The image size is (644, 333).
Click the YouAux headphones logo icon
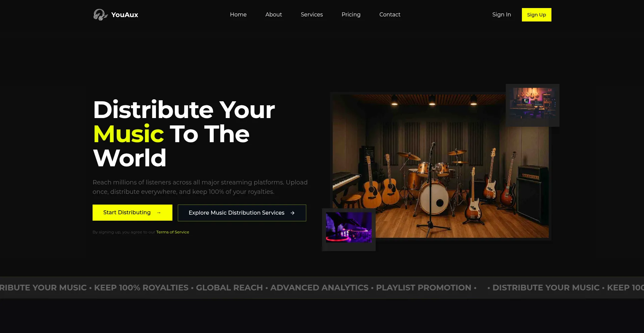pos(100,15)
